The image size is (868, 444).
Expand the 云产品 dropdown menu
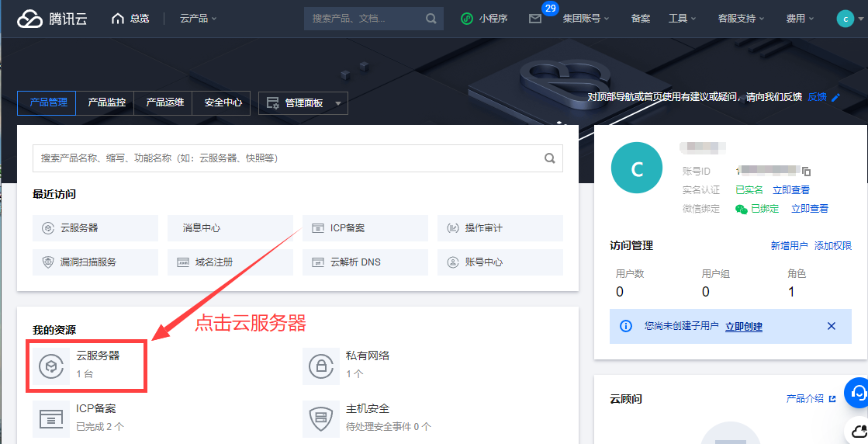198,19
